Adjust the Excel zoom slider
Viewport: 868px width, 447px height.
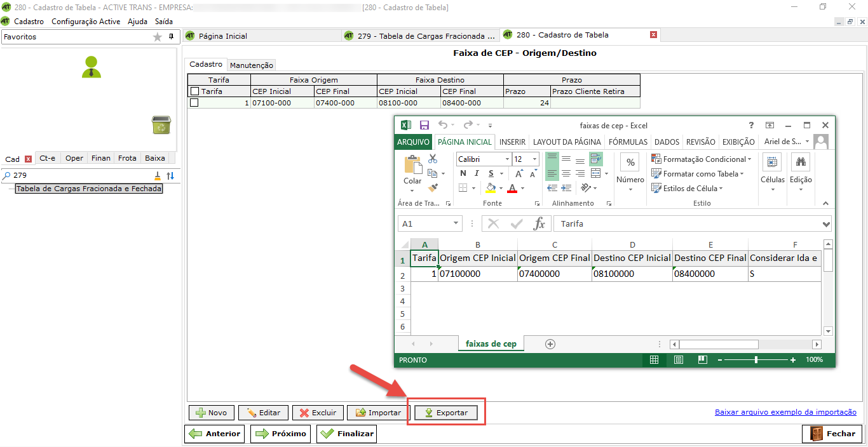pos(756,360)
